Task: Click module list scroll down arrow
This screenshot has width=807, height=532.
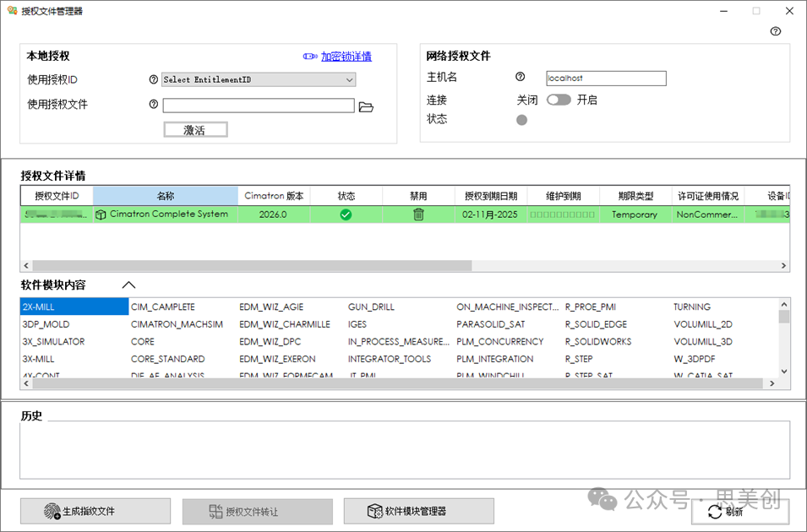Action: point(784,371)
